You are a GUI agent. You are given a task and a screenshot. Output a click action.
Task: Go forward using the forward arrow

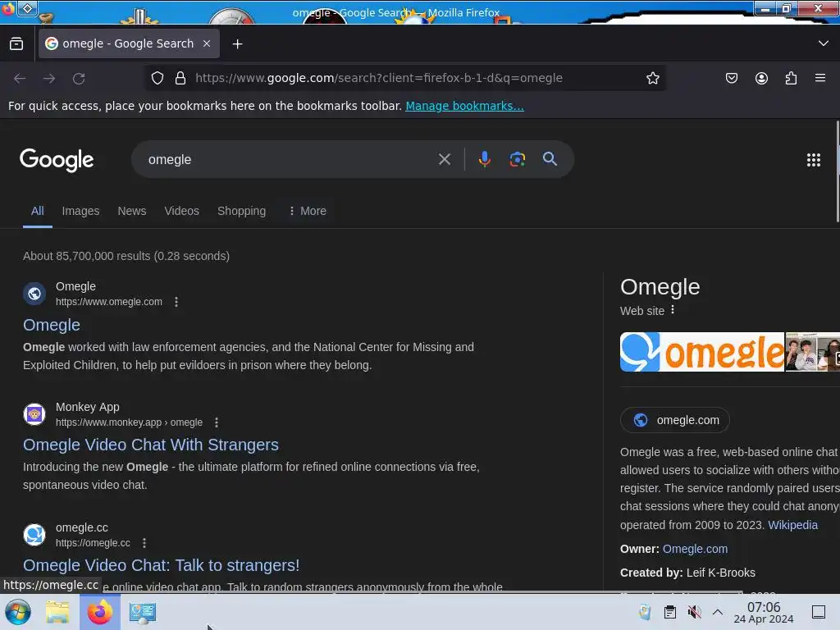49,79
